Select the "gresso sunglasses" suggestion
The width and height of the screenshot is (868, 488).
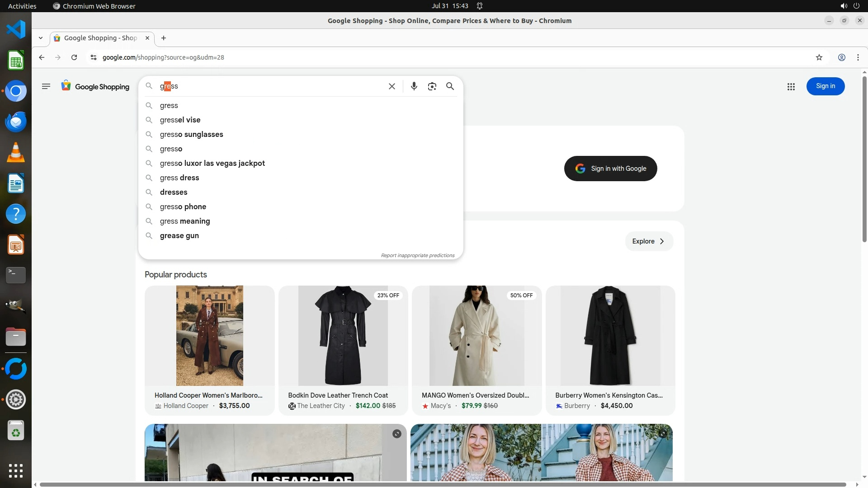191,135
